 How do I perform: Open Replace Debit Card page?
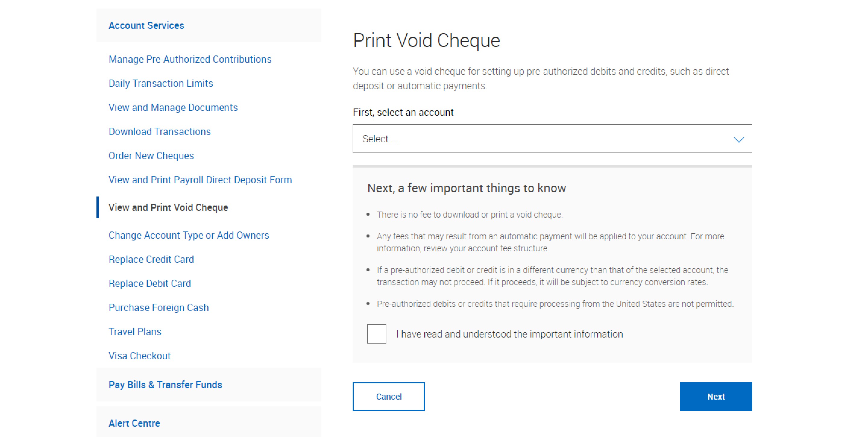150,283
